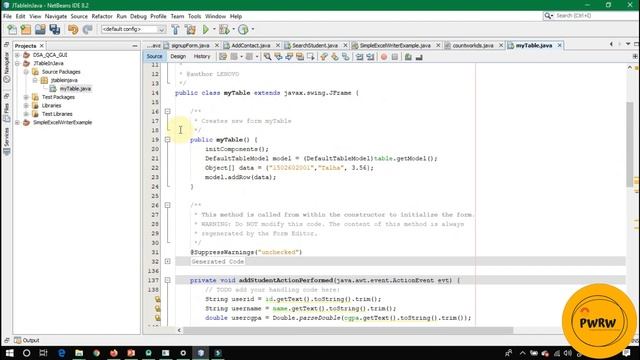The height and width of the screenshot is (360, 640).
Task: Select the Source Packages node
Action: coord(61,72)
